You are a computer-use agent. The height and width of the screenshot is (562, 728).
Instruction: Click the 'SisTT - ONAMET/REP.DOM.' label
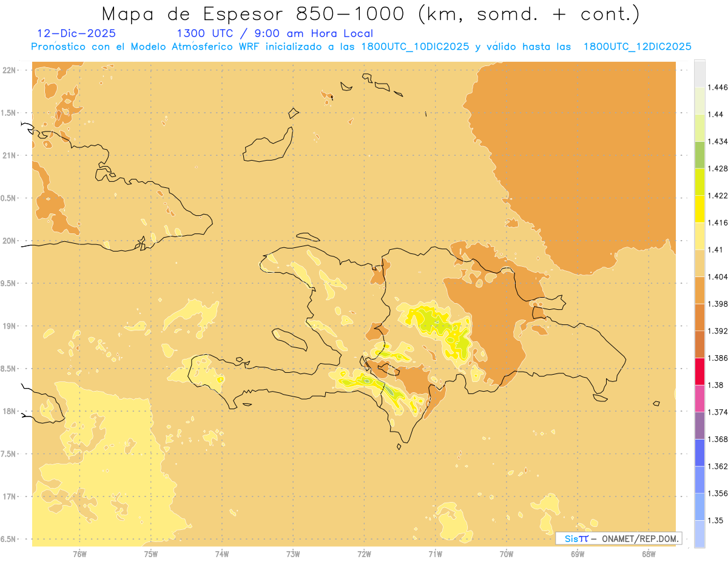click(619, 538)
